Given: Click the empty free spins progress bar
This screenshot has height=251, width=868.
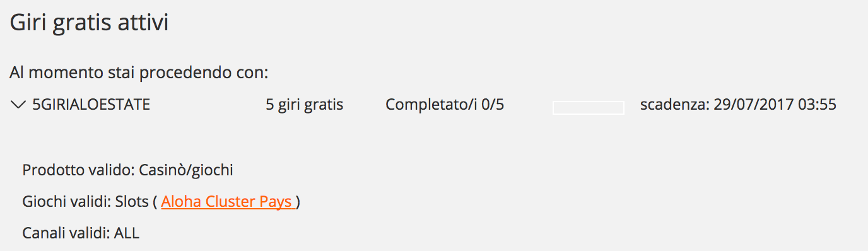Looking at the screenshot, I should tap(588, 107).
